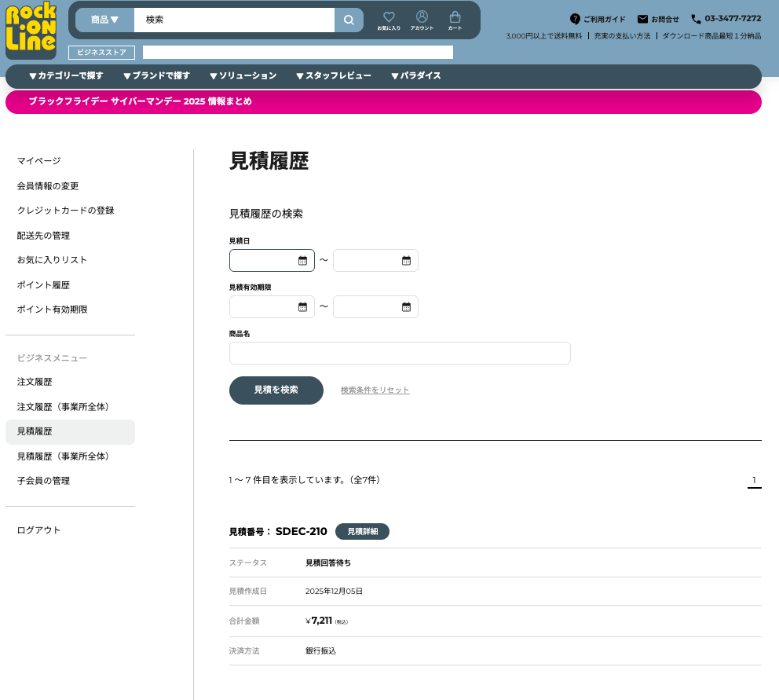Open the ご利用ガイド help link
The height and width of the screenshot is (700, 779).
(598, 19)
